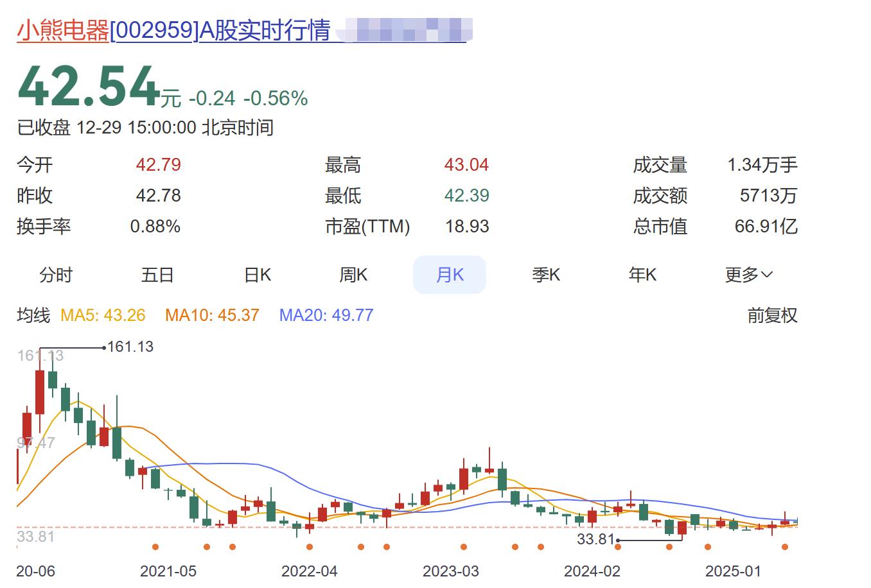Switch to the 年K yearly chart
This screenshot has height=588, width=871.
click(x=642, y=275)
